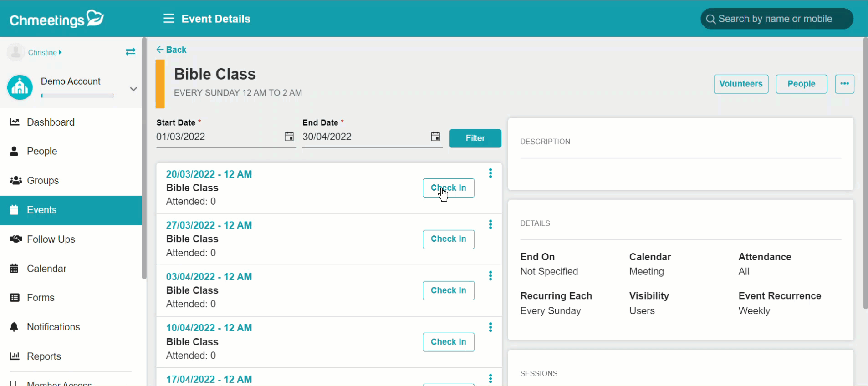This screenshot has width=868, height=386.
Task: Click the Follow Ups handshake icon
Action: coord(16,239)
